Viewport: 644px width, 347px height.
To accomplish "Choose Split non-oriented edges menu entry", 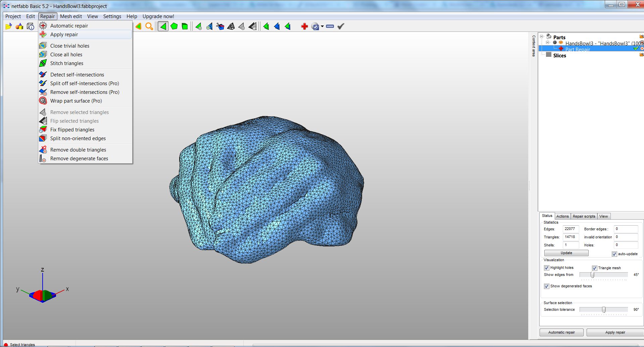I will pyautogui.click(x=85, y=138).
